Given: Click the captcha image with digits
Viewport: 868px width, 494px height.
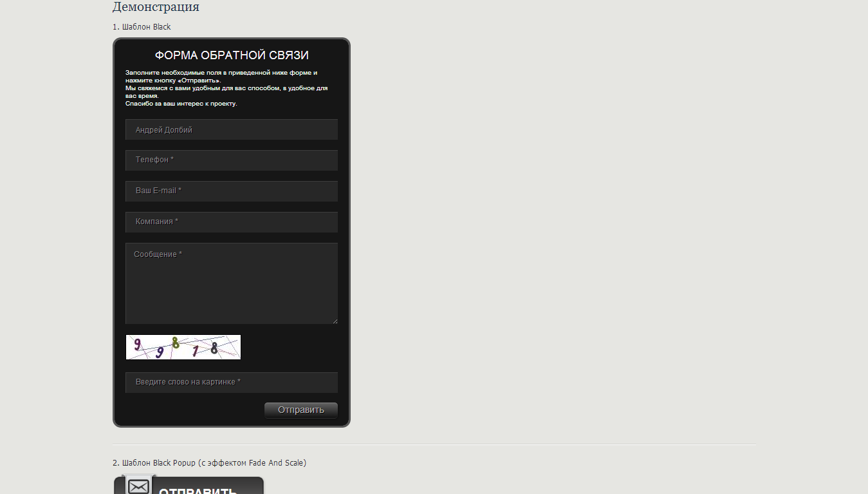Looking at the screenshot, I should click(183, 347).
